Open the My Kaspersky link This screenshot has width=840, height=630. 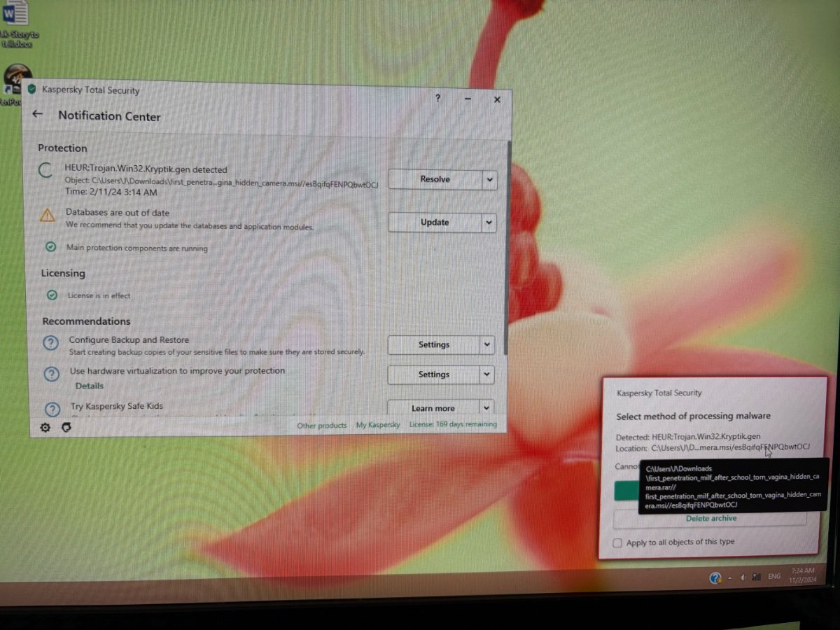point(378,425)
